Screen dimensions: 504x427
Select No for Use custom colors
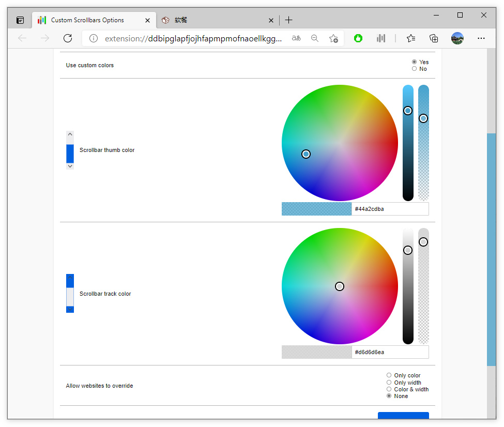click(x=414, y=69)
